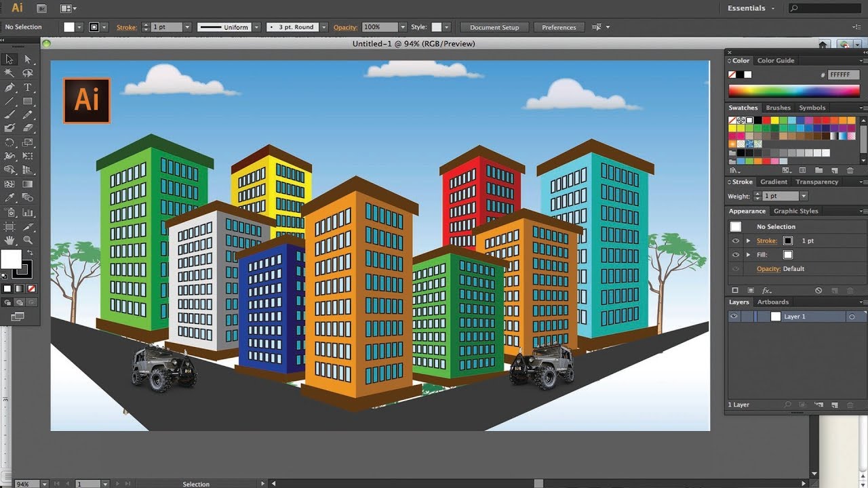The width and height of the screenshot is (868, 488).
Task: Switch to the Brushes tab
Action: (x=778, y=108)
